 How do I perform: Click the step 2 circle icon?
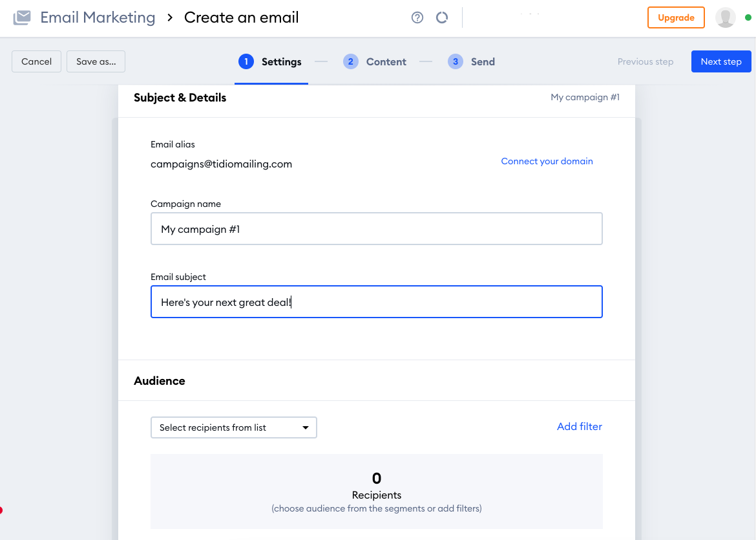click(x=350, y=62)
